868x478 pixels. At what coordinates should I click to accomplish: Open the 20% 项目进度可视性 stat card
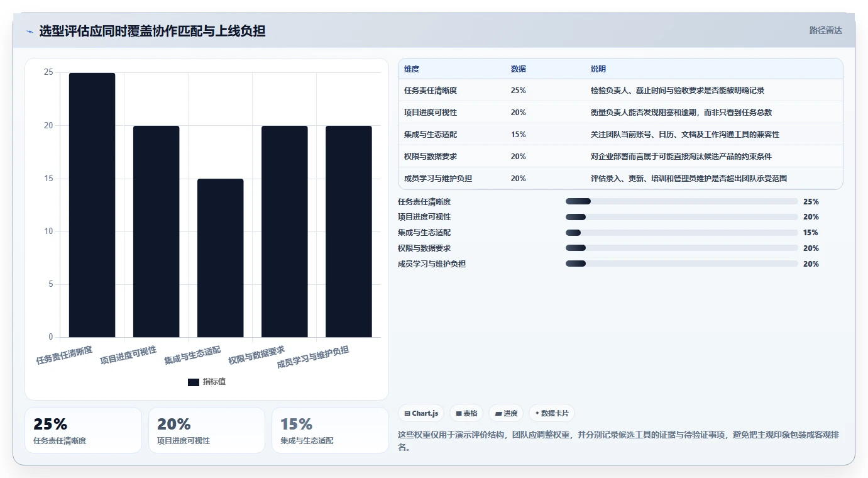click(x=207, y=430)
